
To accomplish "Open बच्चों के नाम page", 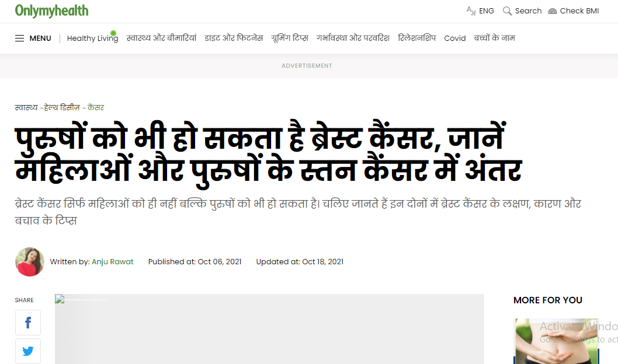I will (x=494, y=38).
